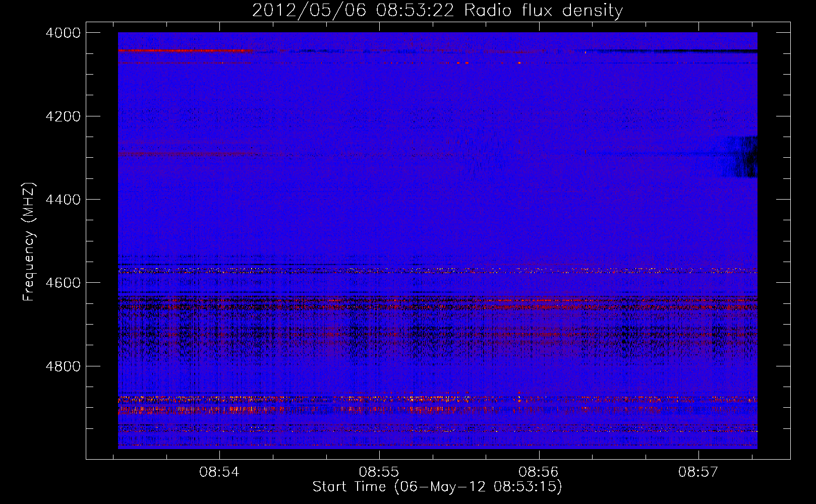Screen dimensions: 816x504
Task: Click the red horizontal band near 4650 MHz
Action: [438, 304]
